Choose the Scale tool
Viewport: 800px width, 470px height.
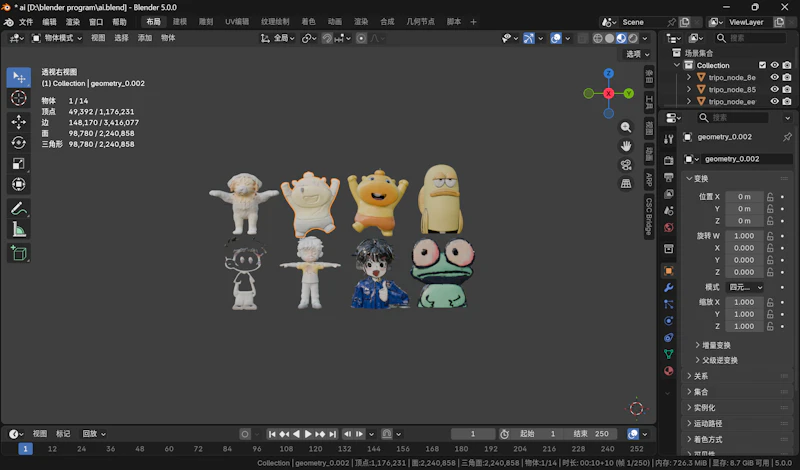[19, 163]
